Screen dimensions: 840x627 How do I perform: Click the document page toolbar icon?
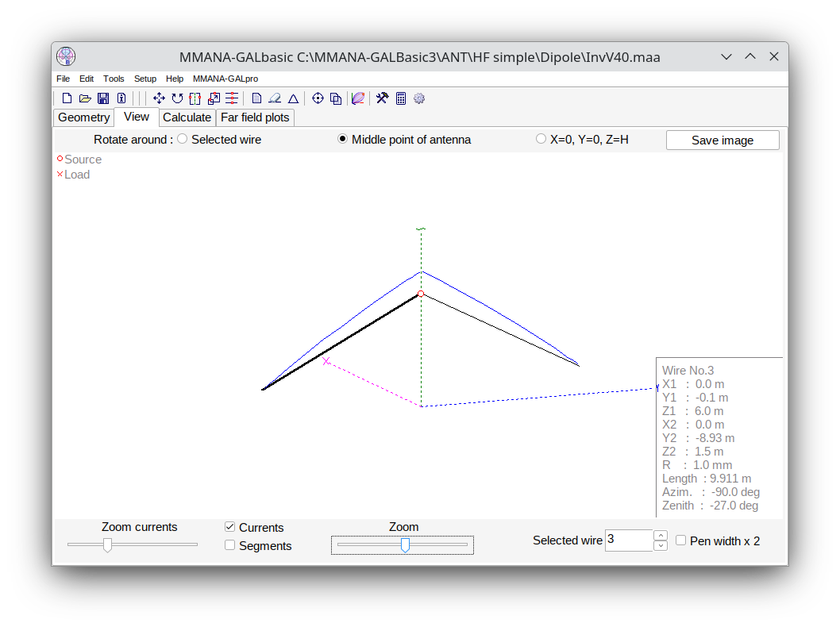[256, 98]
